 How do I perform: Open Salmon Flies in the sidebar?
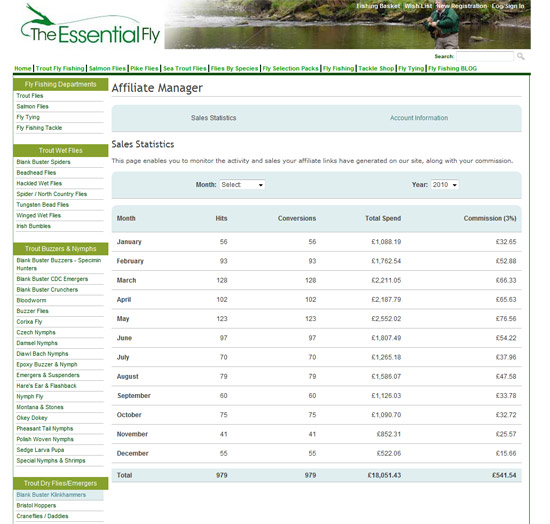tap(33, 106)
